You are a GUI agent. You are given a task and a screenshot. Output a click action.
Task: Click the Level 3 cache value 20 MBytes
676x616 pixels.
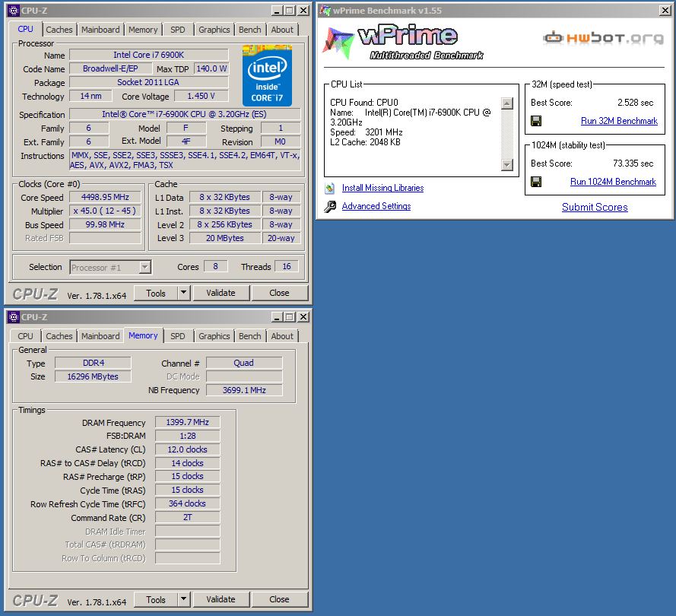coord(224,238)
